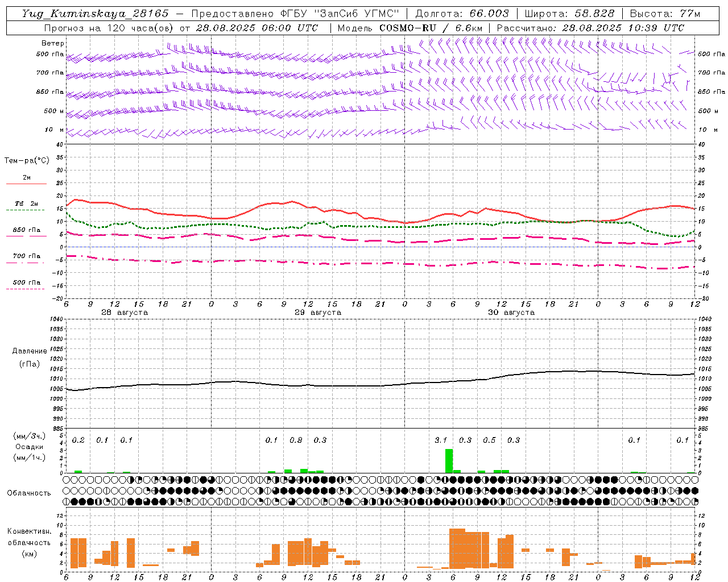This screenshot has height=582, width=728.
Task: Click the 28 августа date label
Action: click(125, 313)
